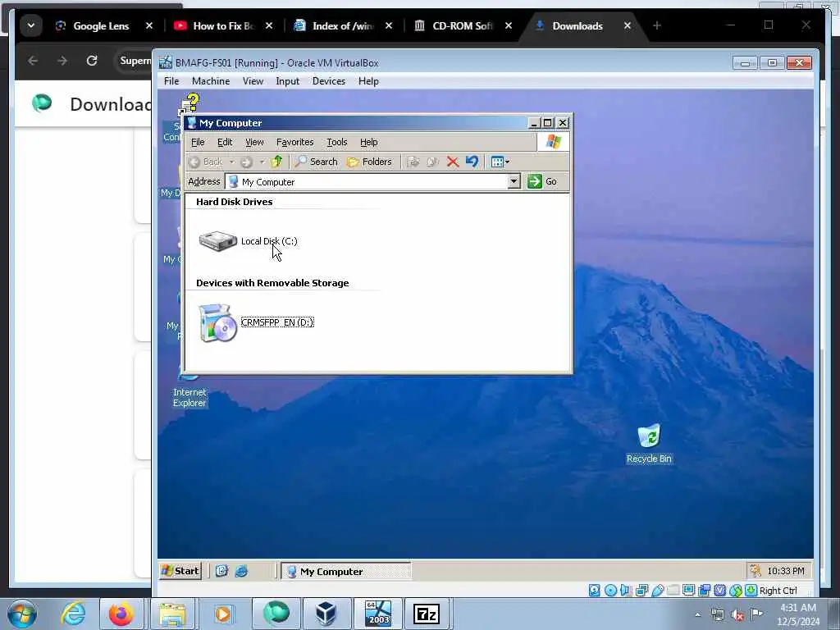Image resolution: width=840 pixels, height=630 pixels.
Task: Click Show Desktop quick launch icon
Action: point(221,571)
